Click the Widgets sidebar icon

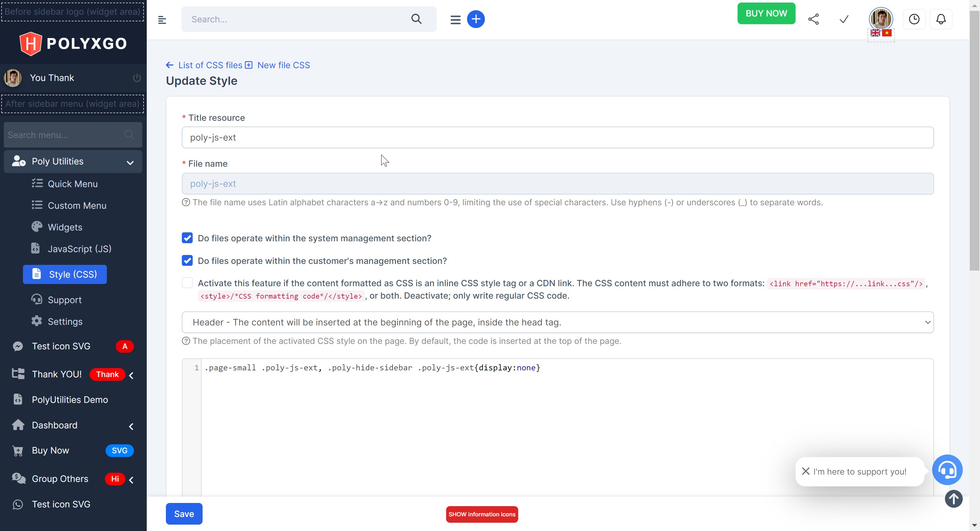tap(36, 227)
